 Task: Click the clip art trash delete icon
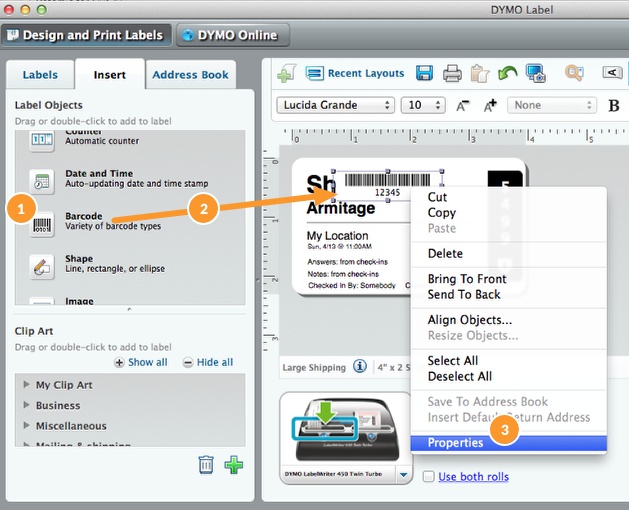[206, 465]
